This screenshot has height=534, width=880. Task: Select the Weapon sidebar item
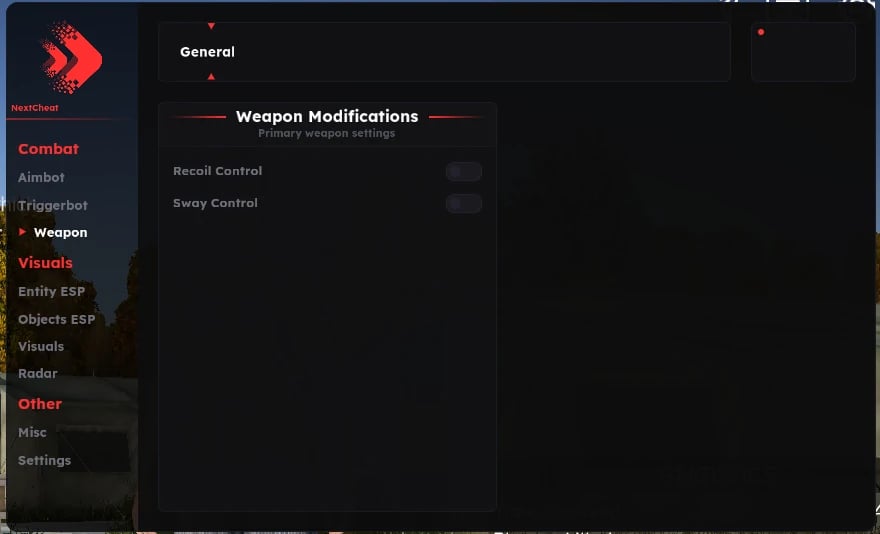(x=60, y=232)
